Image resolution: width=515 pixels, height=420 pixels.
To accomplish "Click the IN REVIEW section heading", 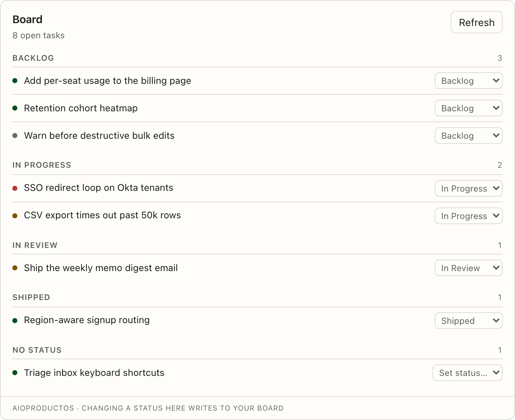I will [35, 245].
